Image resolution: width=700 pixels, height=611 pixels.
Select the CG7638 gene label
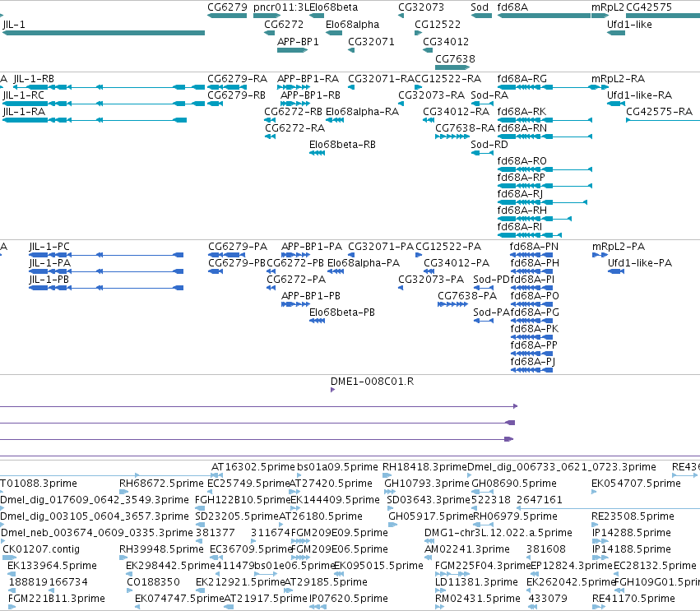click(455, 59)
